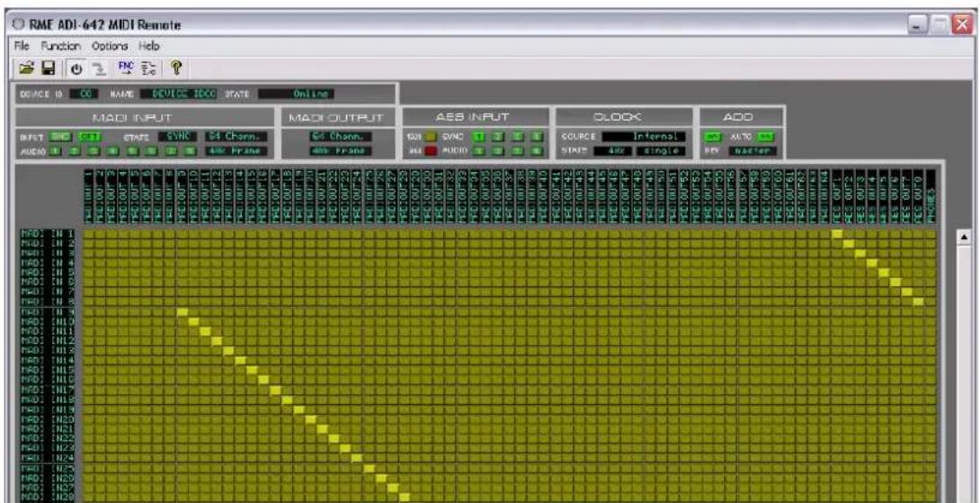Image resolution: width=980 pixels, height=503 pixels.
Task: Click highlighted routing cell in MADI IN 9 row
Action: click(x=183, y=311)
